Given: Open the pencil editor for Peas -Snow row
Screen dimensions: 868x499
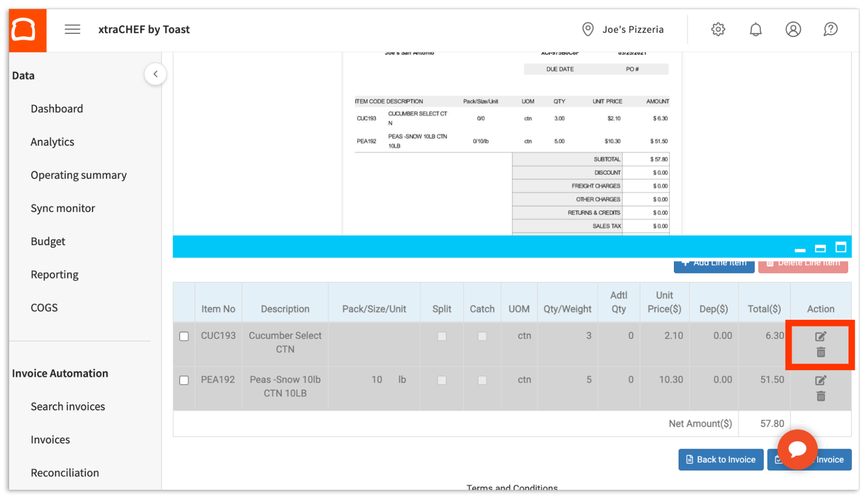Looking at the screenshot, I should [x=820, y=380].
